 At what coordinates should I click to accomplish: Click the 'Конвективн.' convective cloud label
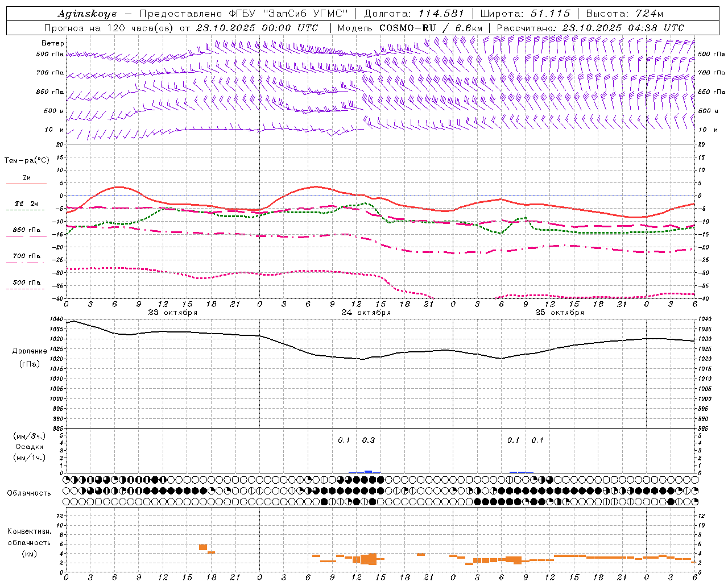point(30,531)
